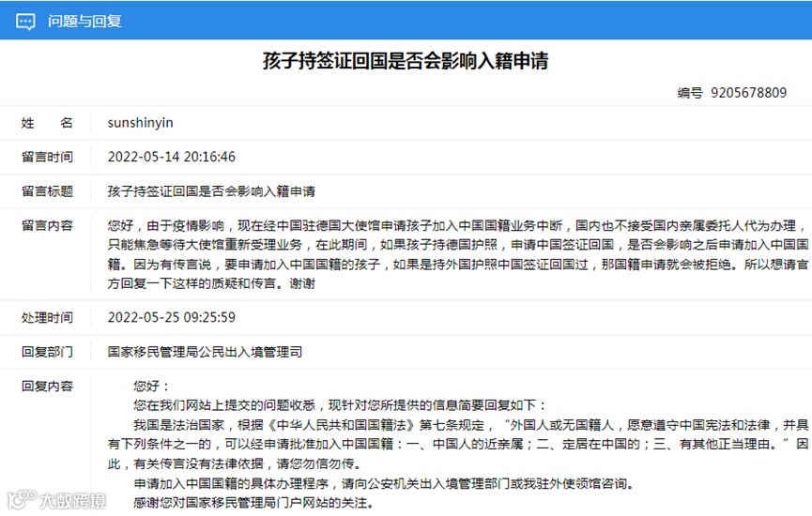
Task: Click the 回复部门 label
Action: 47,352
